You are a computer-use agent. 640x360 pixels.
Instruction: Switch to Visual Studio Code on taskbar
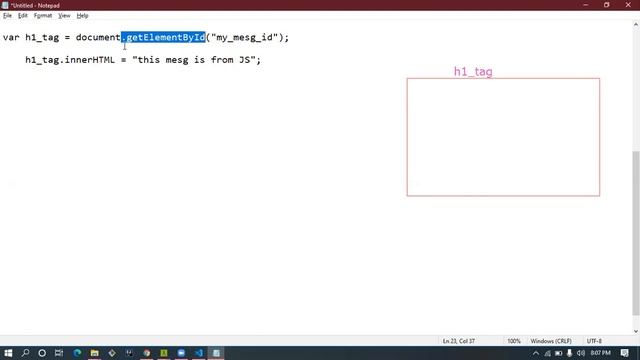click(x=199, y=353)
